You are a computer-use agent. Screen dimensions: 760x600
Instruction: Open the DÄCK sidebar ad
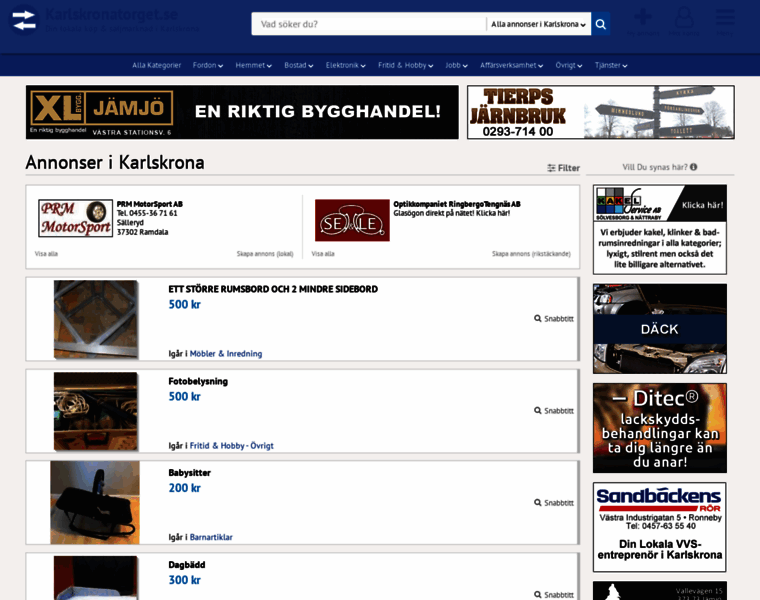point(660,329)
